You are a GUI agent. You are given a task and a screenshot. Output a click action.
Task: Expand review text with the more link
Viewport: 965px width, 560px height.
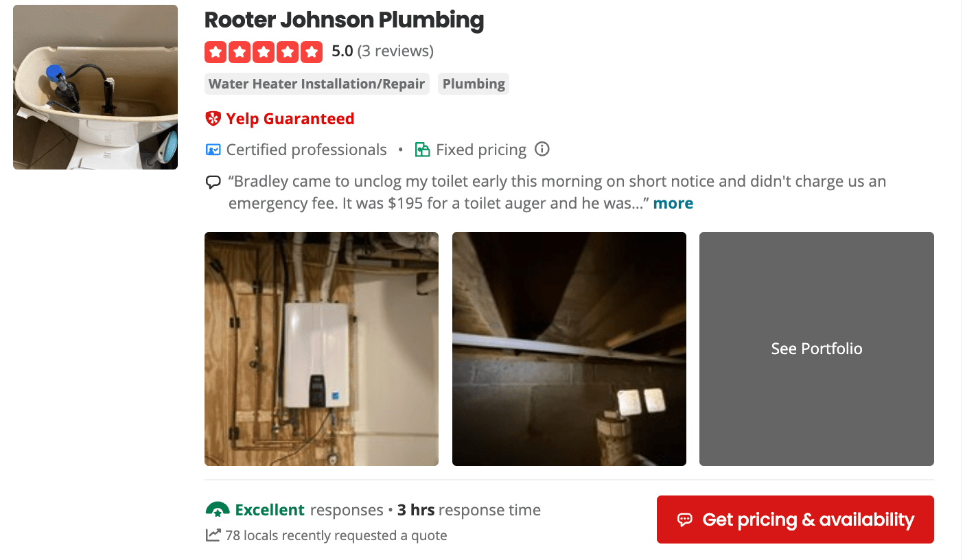tap(673, 203)
